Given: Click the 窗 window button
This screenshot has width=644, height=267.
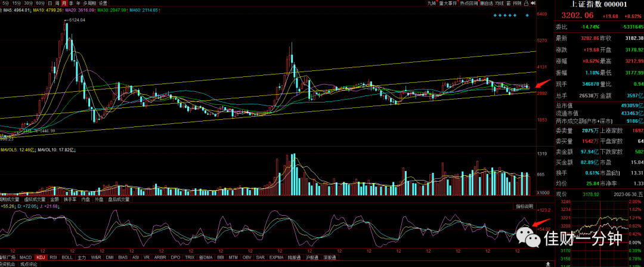Looking at the screenshot, I should [x=509, y=3].
